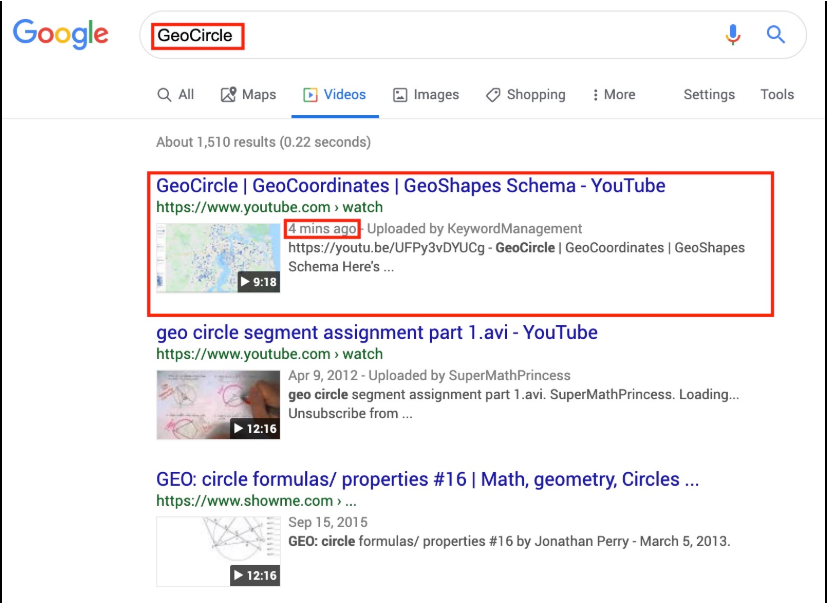Click the GeoCircle search input field
Viewport: 827px width, 603px height.
(473, 35)
